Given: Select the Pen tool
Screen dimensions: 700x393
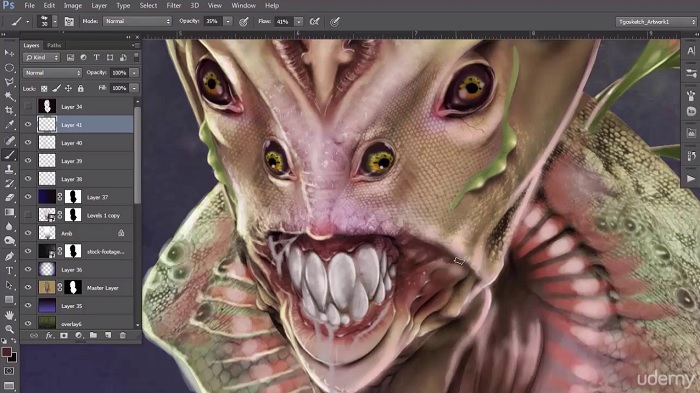Looking at the screenshot, I should (x=9, y=256).
